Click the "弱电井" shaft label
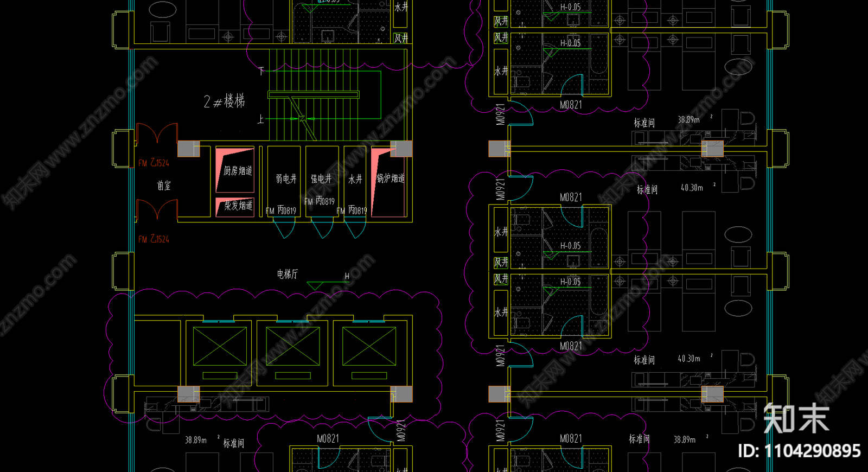Image resolution: width=868 pixels, height=472 pixels. tap(286, 178)
